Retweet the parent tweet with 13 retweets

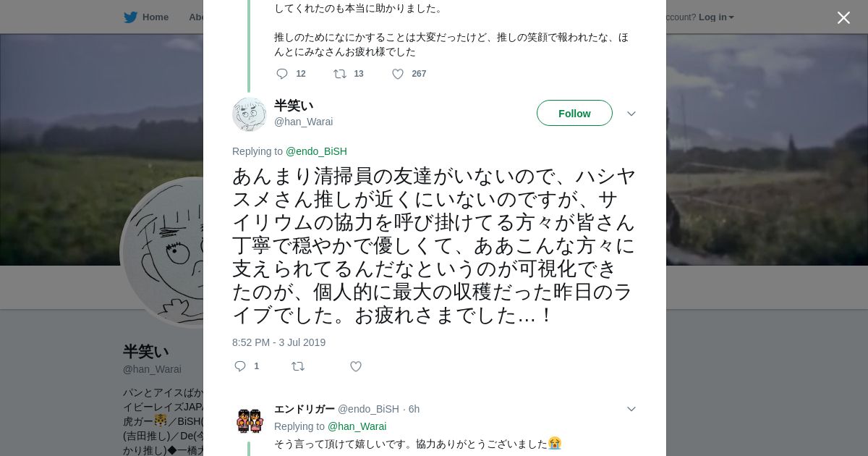click(340, 74)
